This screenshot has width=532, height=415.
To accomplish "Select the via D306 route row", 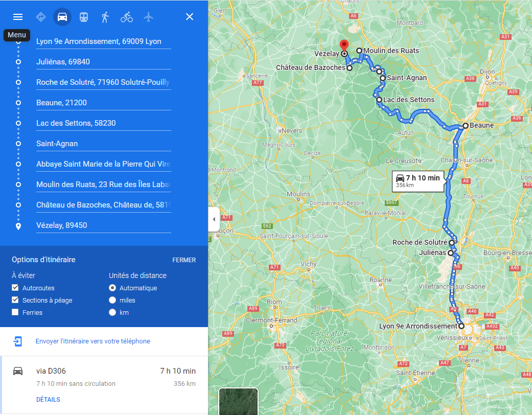I will pyautogui.click(x=104, y=385).
